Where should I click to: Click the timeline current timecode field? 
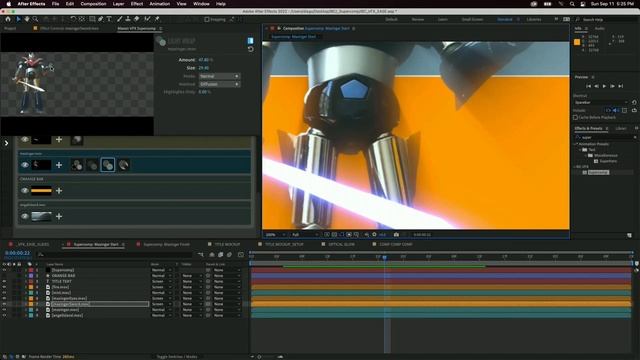[x=17, y=253]
